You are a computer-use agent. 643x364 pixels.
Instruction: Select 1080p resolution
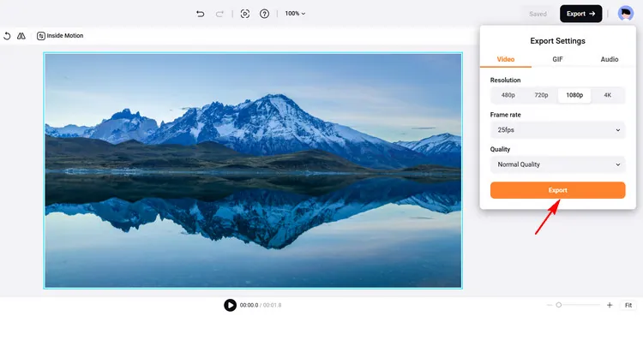click(574, 95)
